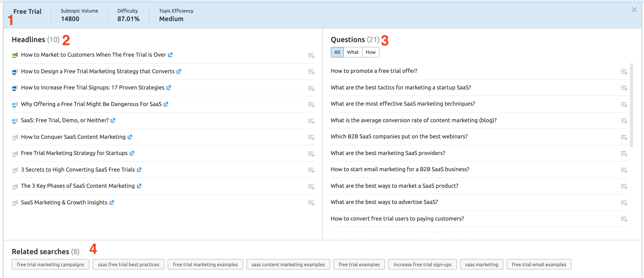Add 'Which B2B SaaS companies' question to favorites

click(624, 137)
